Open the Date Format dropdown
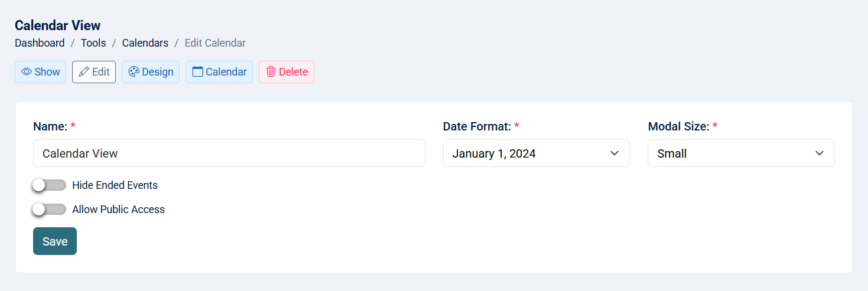This screenshot has width=868, height=291. pyautogui.click(x=535, y=153)
